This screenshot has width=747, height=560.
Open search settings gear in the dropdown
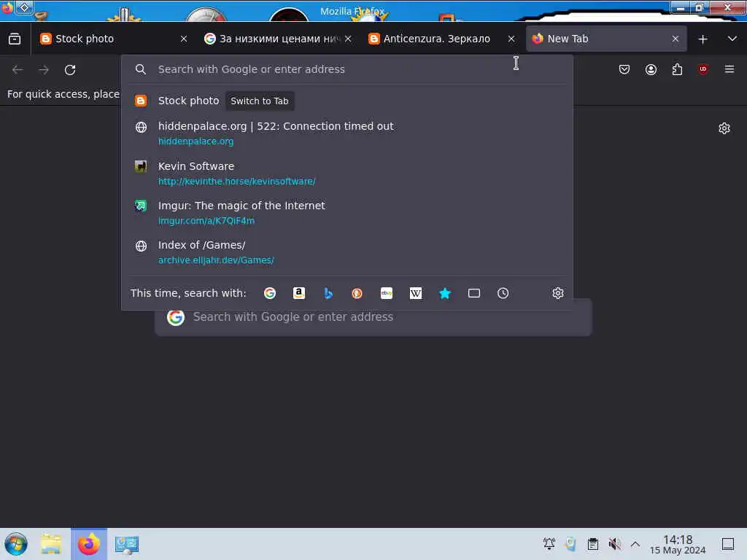click(558, 293)
